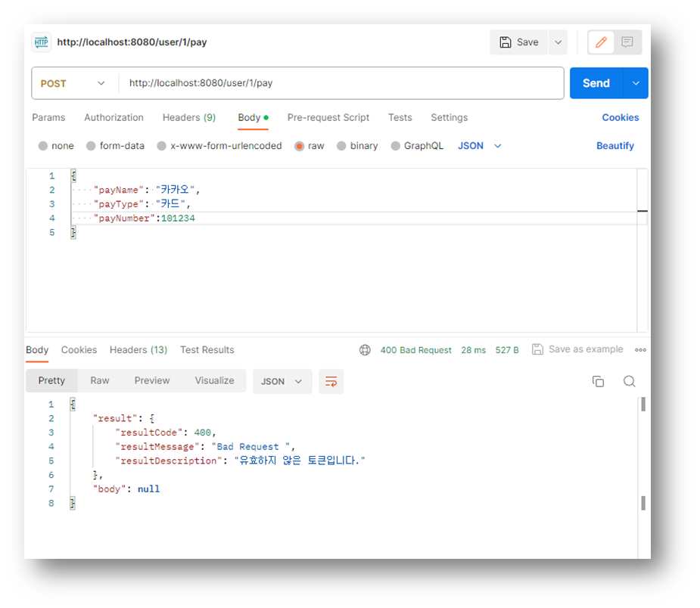Click the payType line in request body

pos(142,204)
